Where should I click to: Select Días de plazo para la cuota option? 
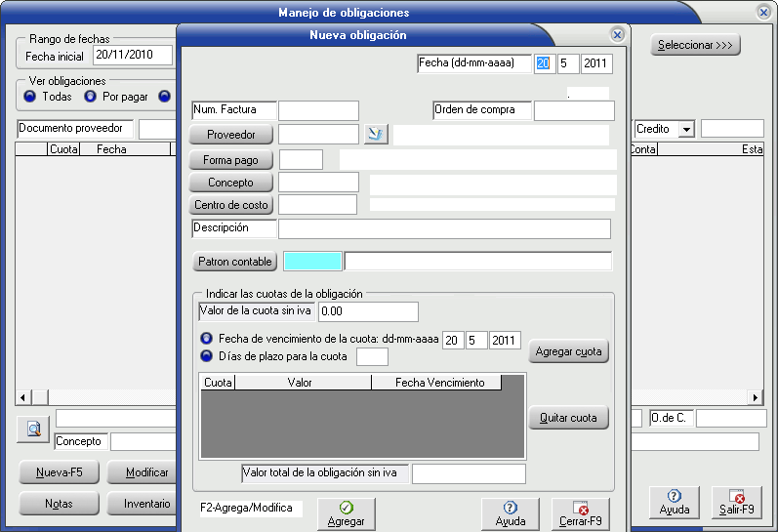pyautogui.click(x=206, y=356)
